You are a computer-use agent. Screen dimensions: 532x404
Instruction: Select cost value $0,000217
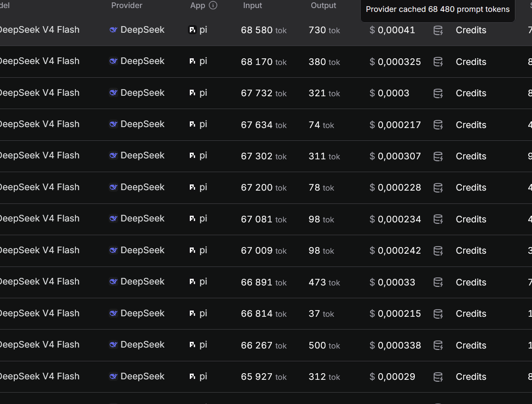[395, 125]
